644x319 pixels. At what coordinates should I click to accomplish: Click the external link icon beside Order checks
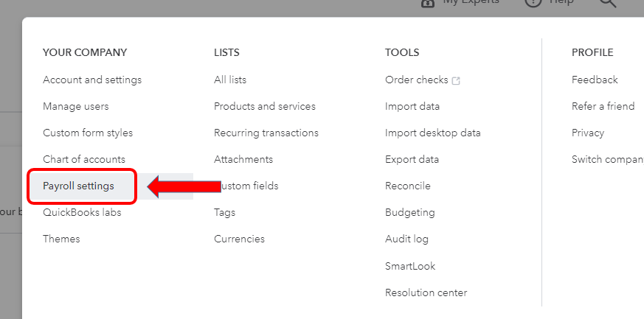456,80
